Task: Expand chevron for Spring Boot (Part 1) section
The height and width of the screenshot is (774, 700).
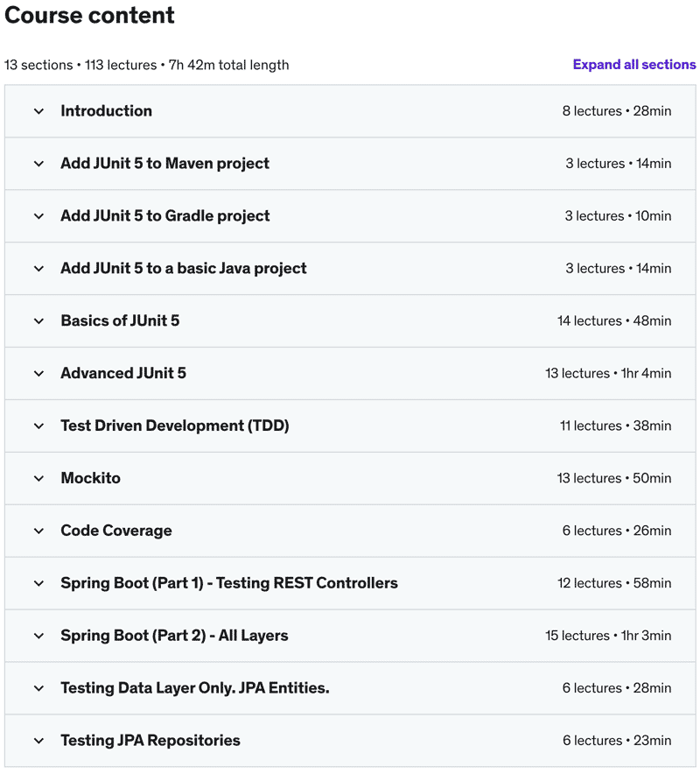Action: click(x=38, y=584)
